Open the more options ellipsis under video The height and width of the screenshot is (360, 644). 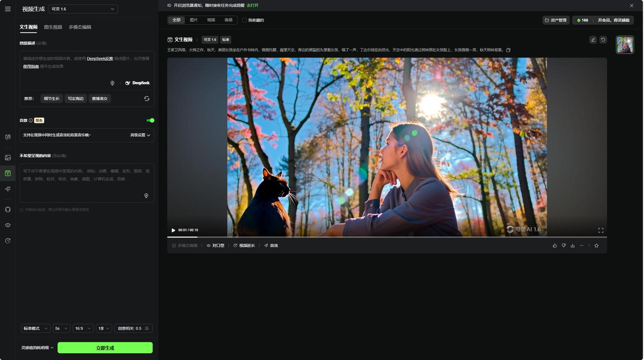(582, 246)
